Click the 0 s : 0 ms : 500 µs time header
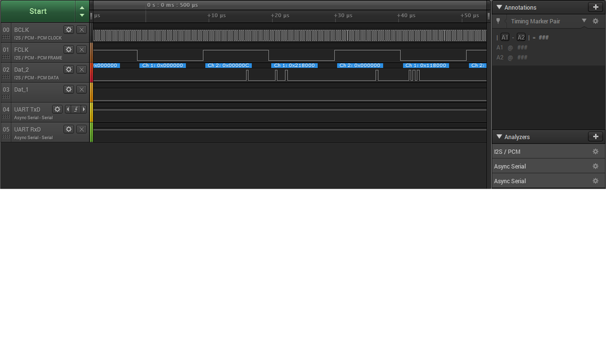The height and width of the screenshot is (364, 606). tap(172, 5)
